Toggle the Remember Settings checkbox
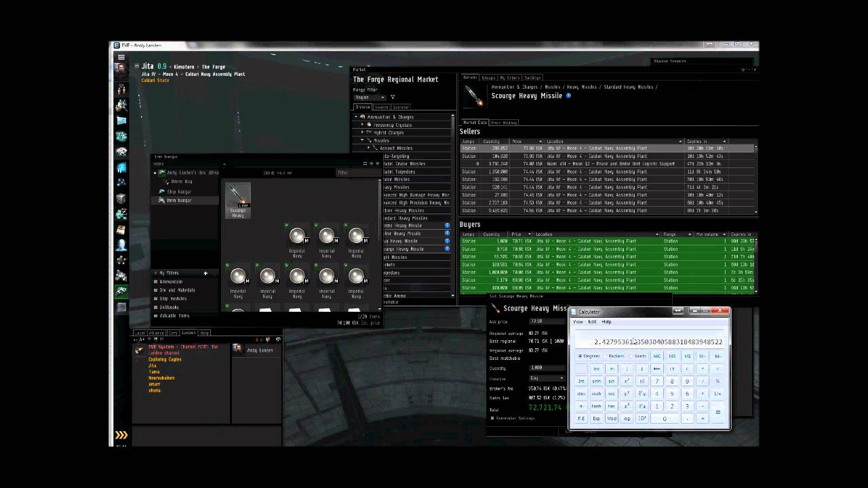Viewport: 868px width, 488px height. pos(492,418)
